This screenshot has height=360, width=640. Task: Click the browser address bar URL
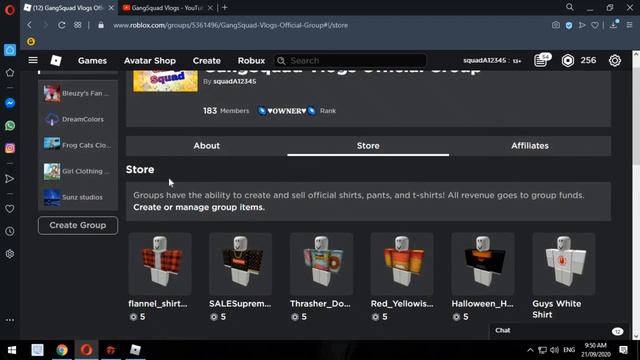tap(231, 25)
